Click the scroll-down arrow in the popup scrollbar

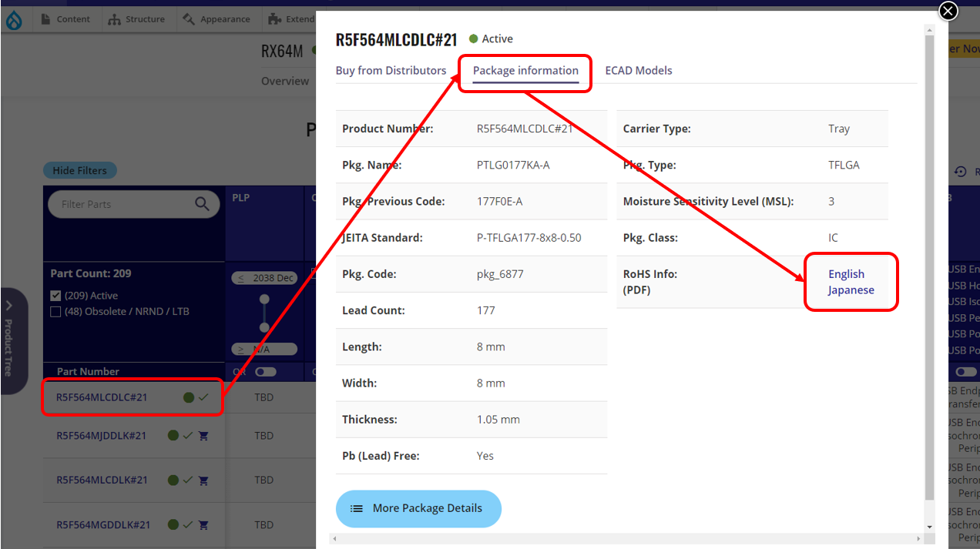[929, 527]
